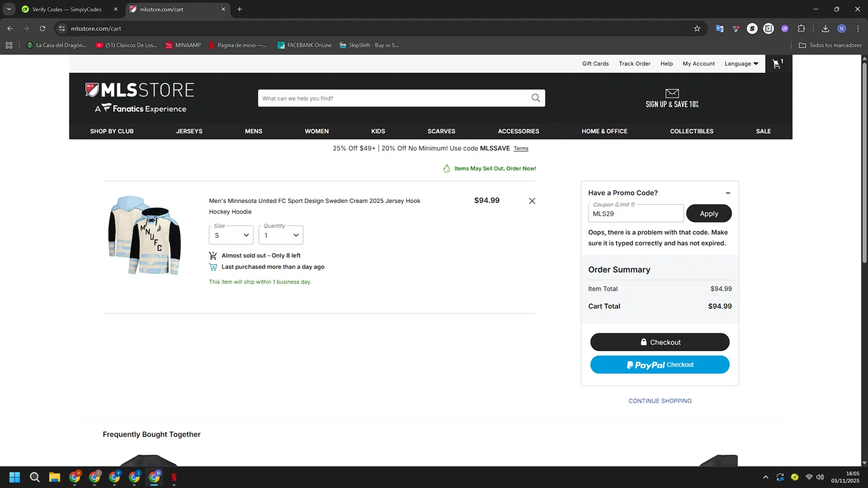Show hidden system tray icons
The width and height of the screenshot is (868, 488).
766,477
